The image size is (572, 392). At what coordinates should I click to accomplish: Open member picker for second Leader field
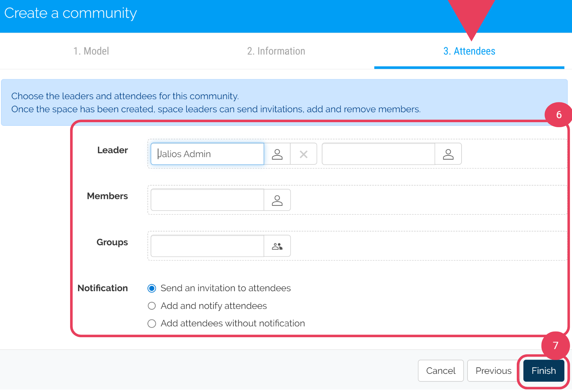coord(448,154)
